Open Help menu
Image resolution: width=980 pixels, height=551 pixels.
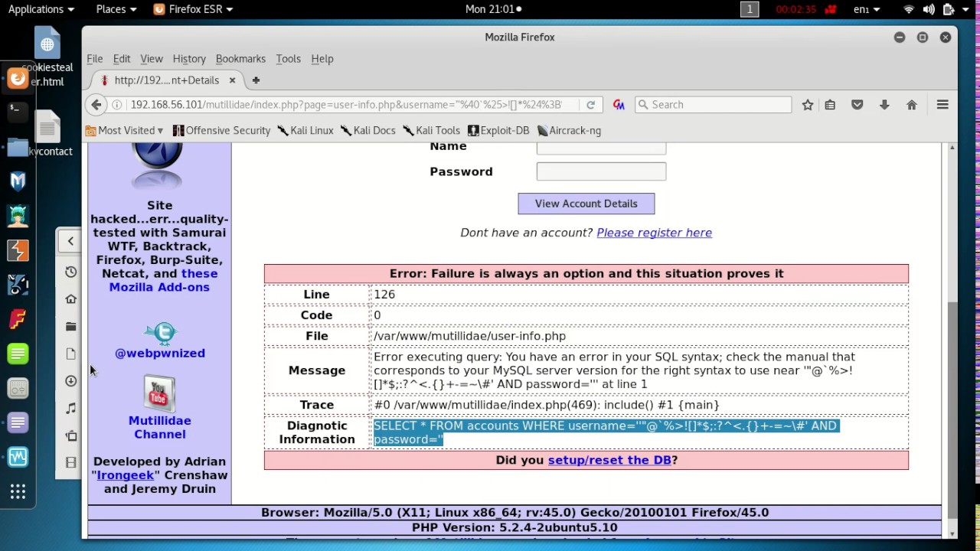pyautogui.click(x=322, y=59)
